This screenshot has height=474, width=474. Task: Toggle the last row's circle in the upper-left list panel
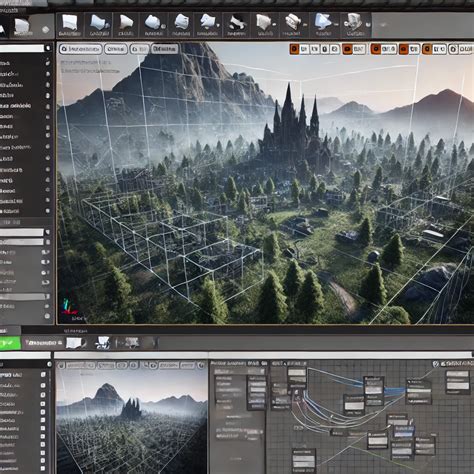point(48,211)
